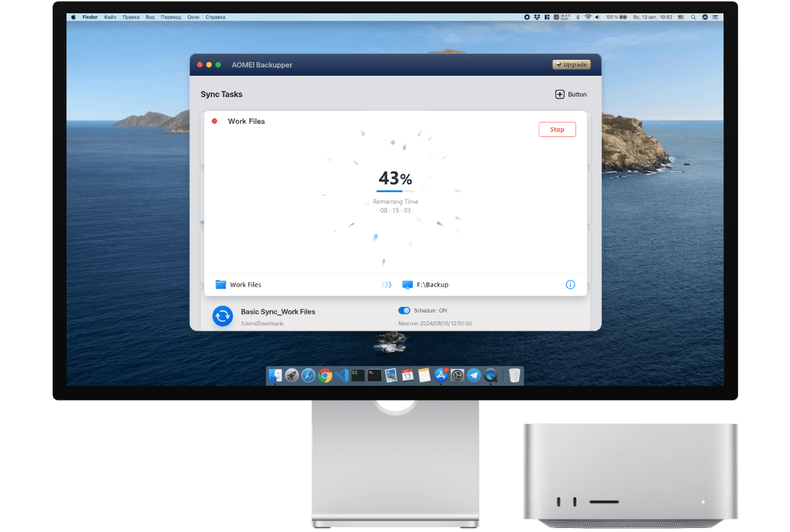Click the triple-chevron arrows between source and destination
Screen dimensions: 790x532
[386, 285]
